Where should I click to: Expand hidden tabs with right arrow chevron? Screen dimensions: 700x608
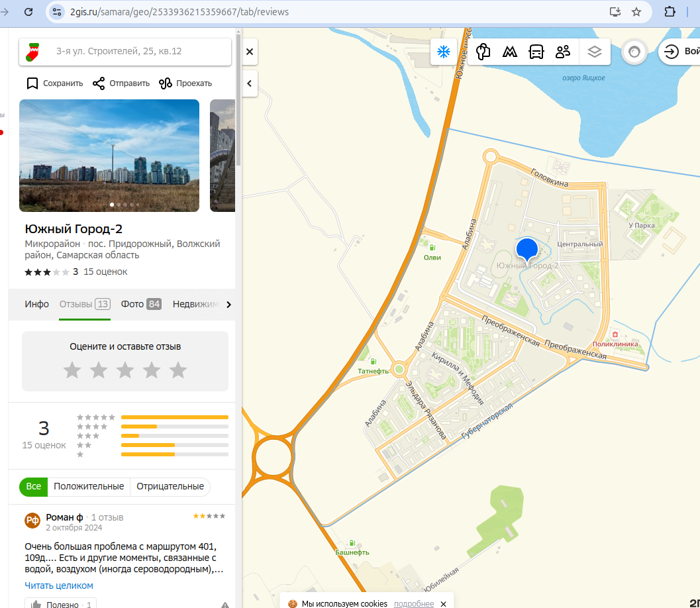click(228, 304)
